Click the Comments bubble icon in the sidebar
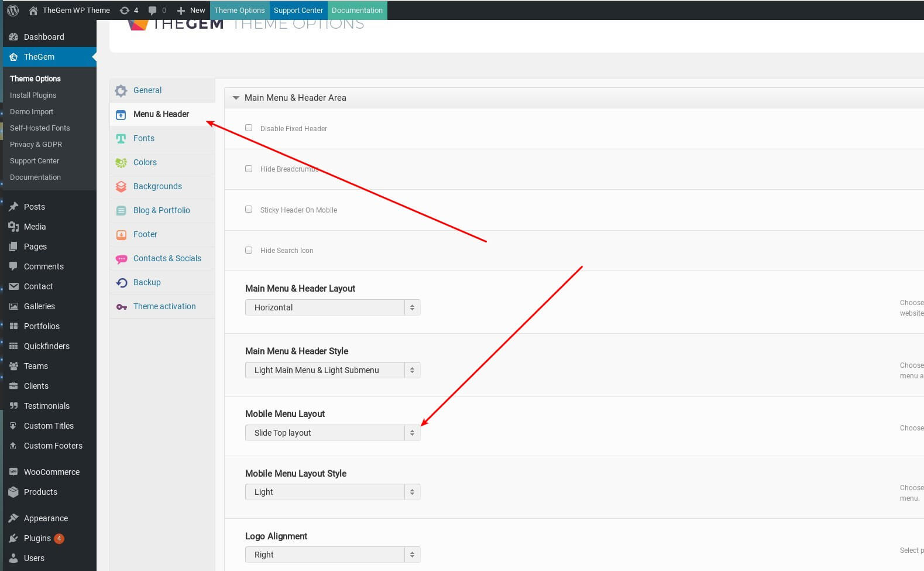The image size is (924, 571). point(13,266)
